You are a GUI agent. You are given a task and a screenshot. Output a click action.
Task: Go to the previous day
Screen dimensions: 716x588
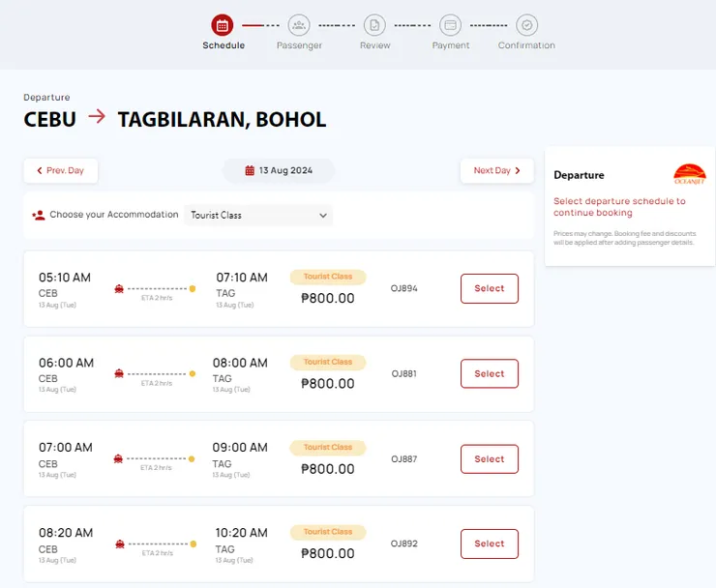60,171
